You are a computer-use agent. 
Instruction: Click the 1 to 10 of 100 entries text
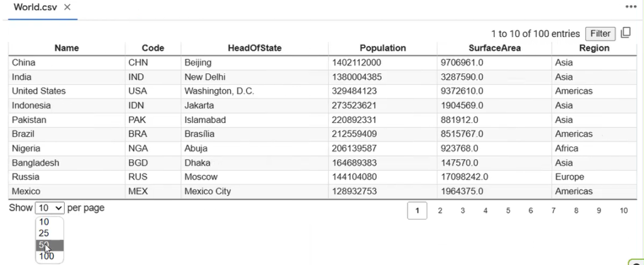[536, 34]
